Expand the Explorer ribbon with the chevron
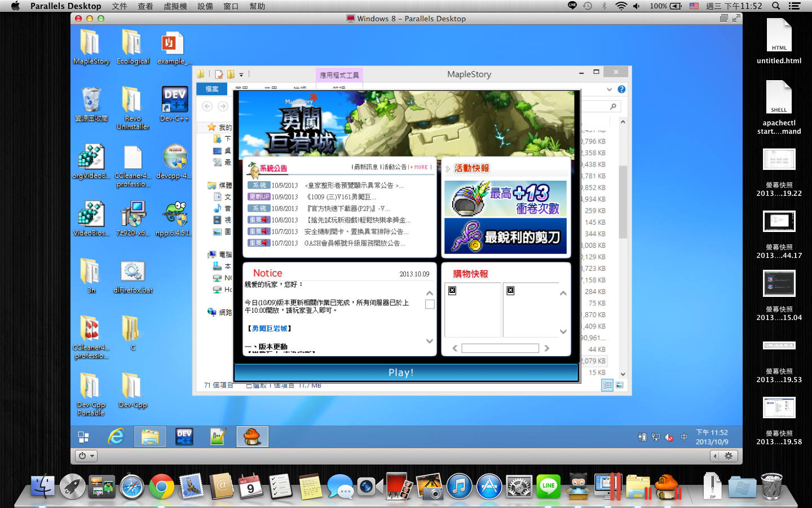This screenshot has height=508, width=812. pyautogui.click(x=609, y=89)
